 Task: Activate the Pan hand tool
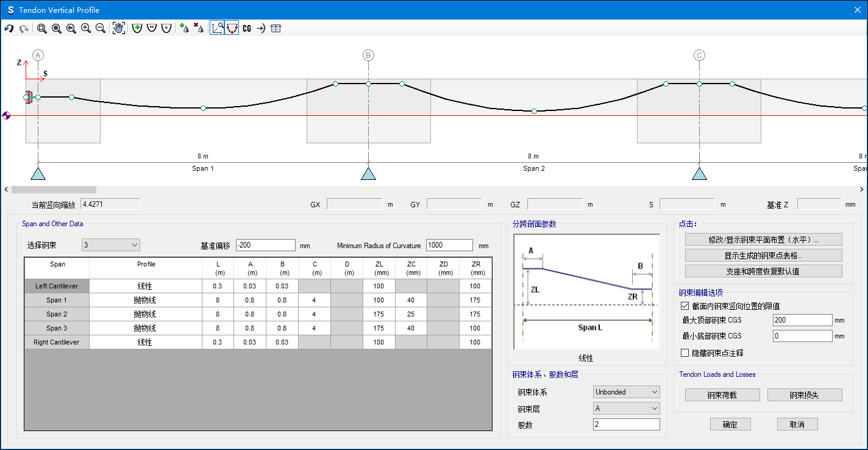click(x=119, y=29)
